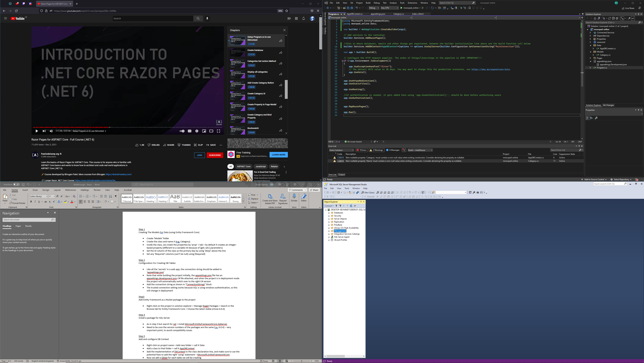Mute the YouTube player volume
644x363 pixels.
(x=51, y=131)
